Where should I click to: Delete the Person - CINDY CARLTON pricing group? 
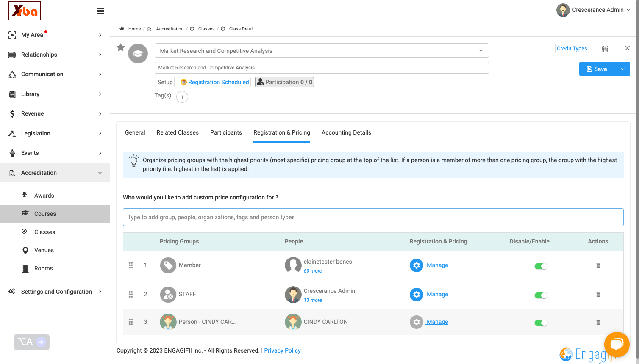tap(598, 322)
